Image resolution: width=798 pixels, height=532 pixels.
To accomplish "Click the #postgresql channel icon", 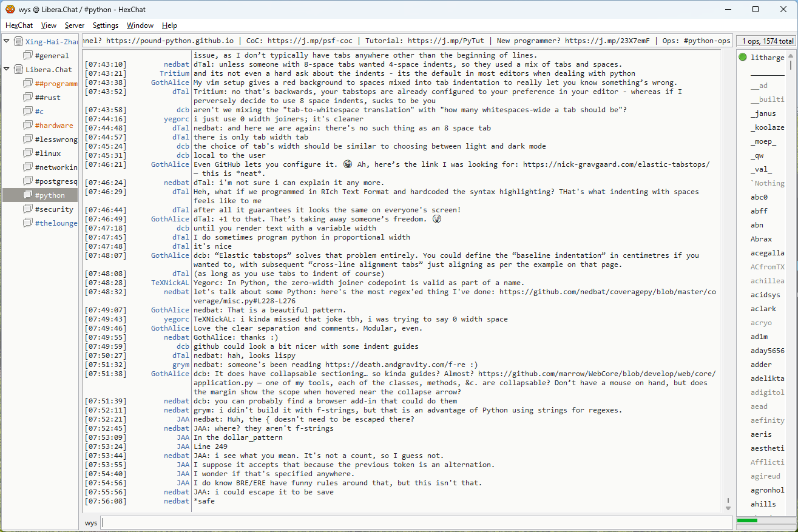I will [28, 181].
